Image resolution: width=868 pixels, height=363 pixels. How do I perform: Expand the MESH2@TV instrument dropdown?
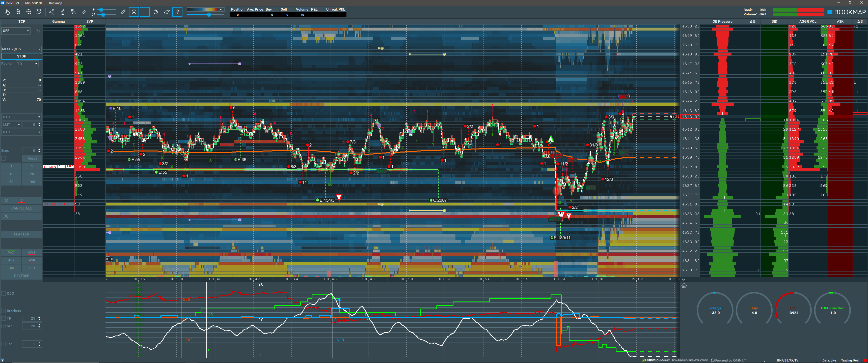coord(21,49)
